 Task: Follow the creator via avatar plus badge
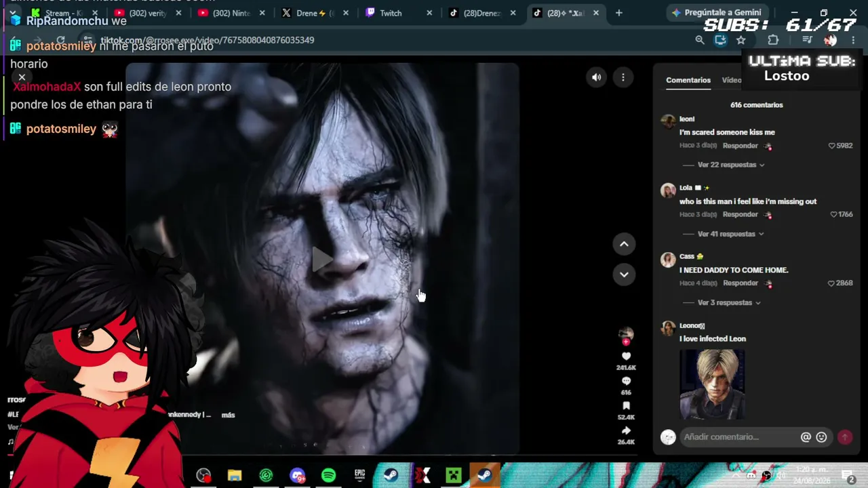click(626, 342)
